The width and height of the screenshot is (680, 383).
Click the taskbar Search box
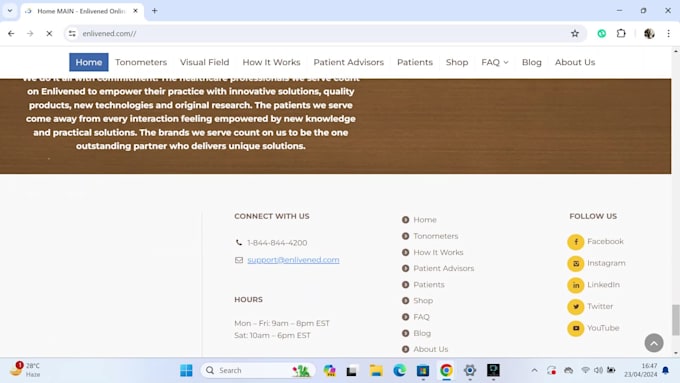[x=258, y=370]
